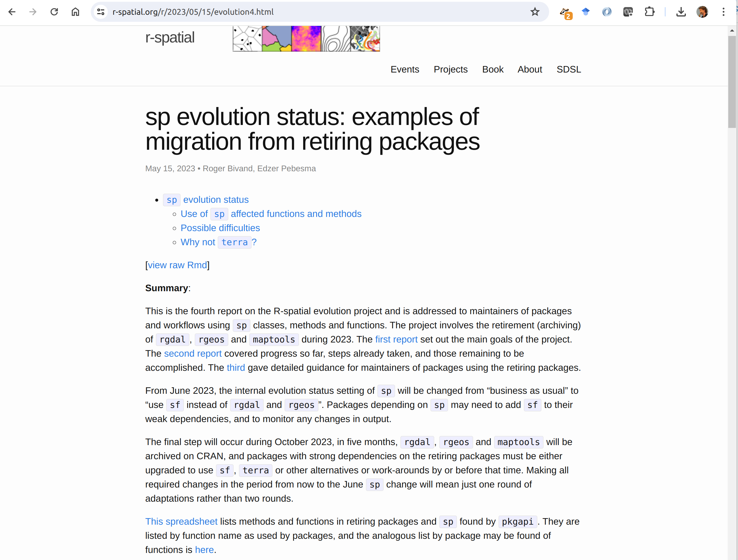Viewport: 738px width, 560px height.
Task: Open the Events navigation item
Action: (x=405, y=70)
